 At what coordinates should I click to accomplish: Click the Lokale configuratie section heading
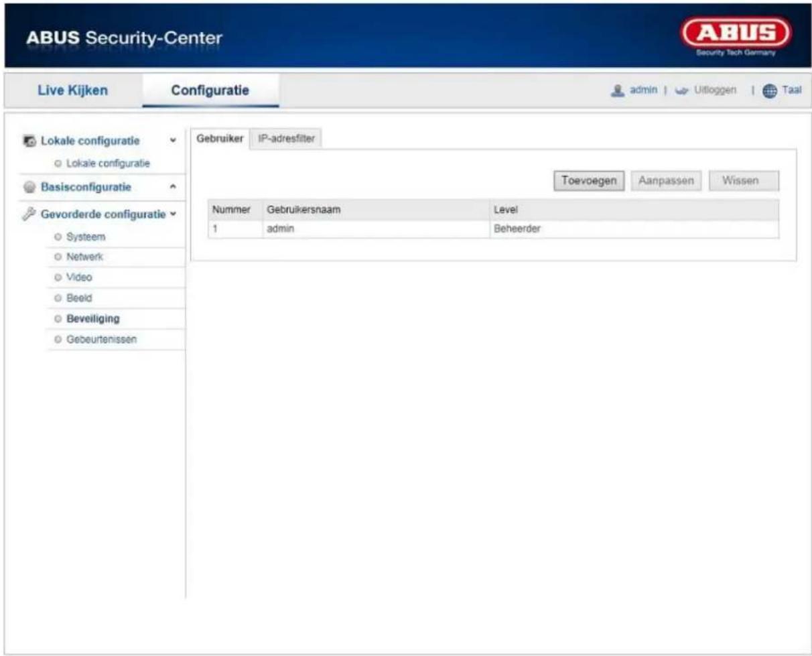click(90, 141)
